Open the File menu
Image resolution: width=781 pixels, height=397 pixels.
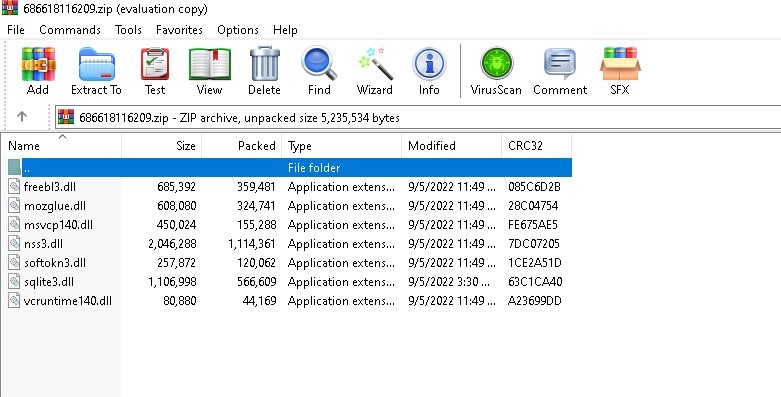coord(16,30)
